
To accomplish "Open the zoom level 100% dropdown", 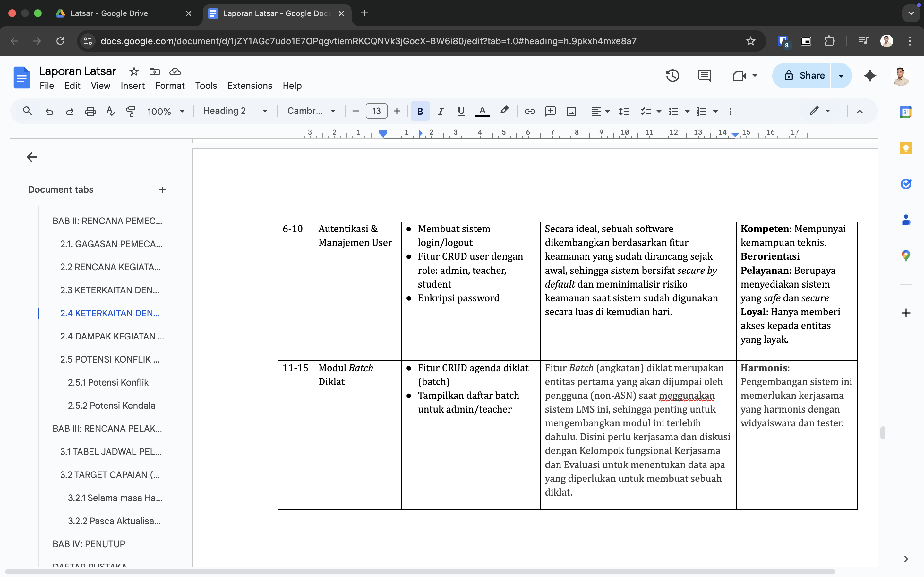I will (x=166, y=112).
